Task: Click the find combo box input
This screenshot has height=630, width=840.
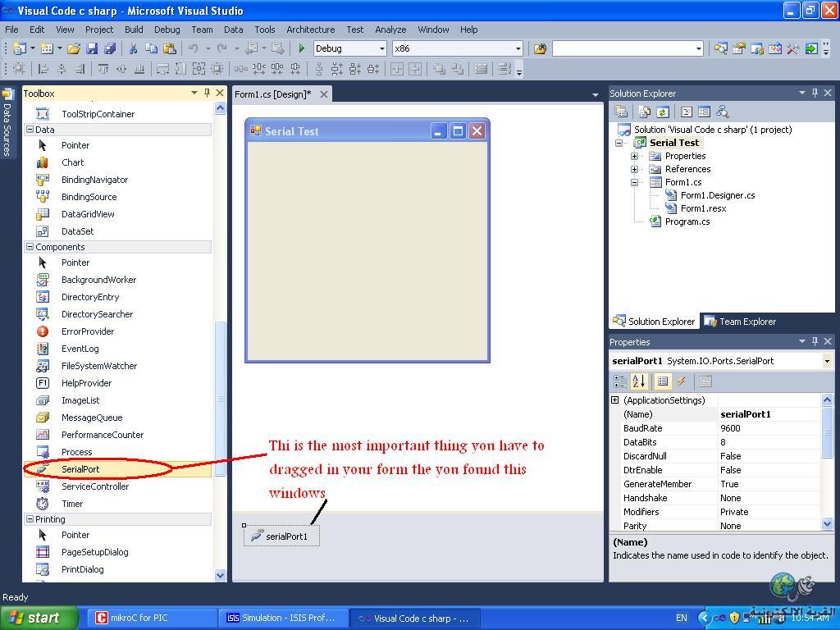Action: [623, 48]
